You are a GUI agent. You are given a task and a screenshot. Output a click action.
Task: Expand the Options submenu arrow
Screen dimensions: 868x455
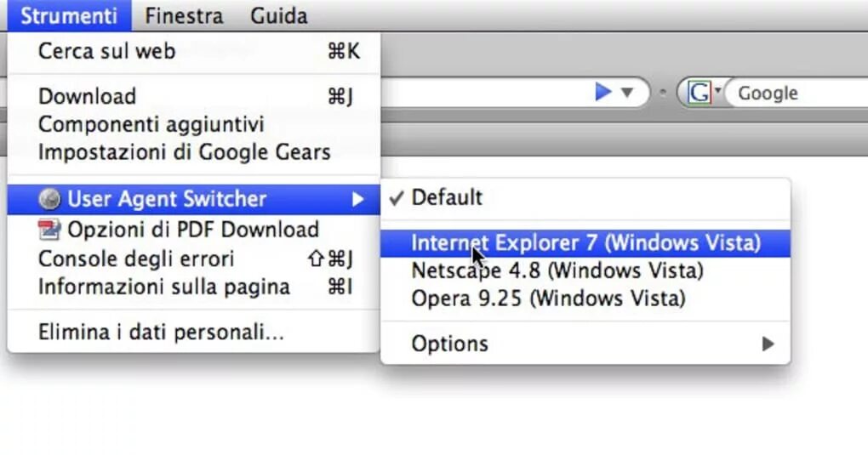tap(768, 344)
